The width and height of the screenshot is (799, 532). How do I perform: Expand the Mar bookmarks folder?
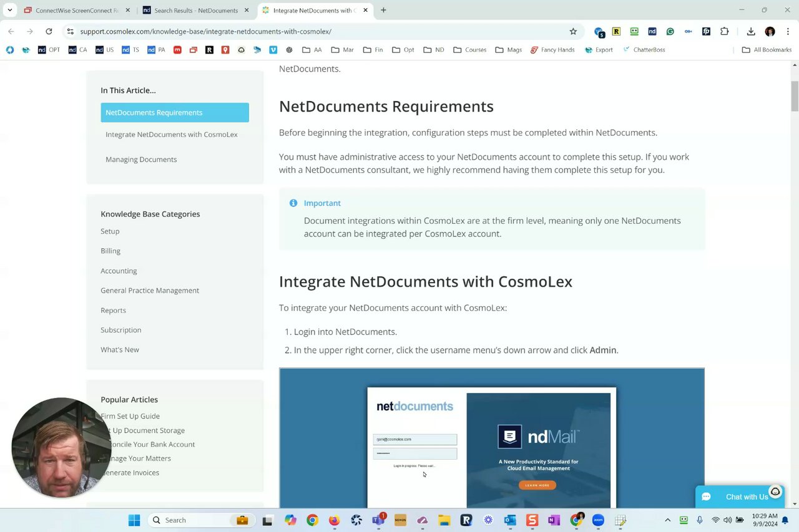coord(343,50)
